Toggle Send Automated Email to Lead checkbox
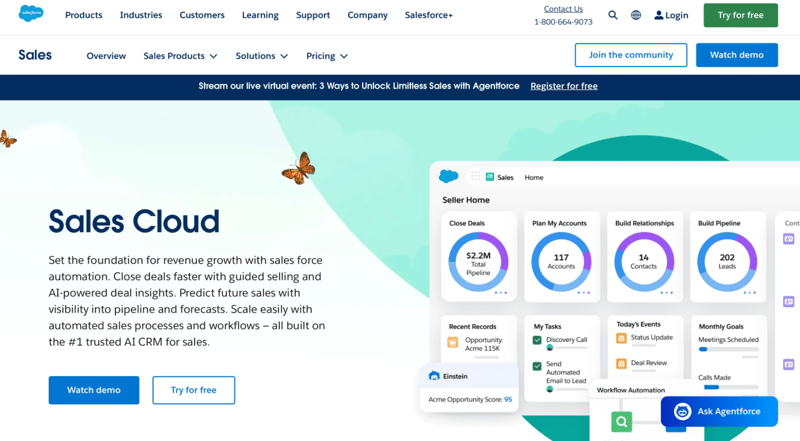Image resolution: width=800 pixels, height=441 pixels. tap(537, 366)
